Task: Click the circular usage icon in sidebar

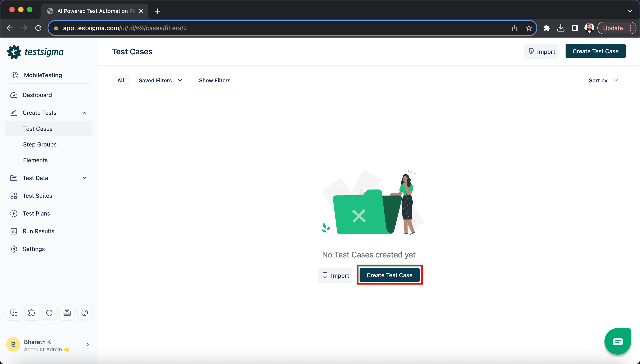Action: click(x=49, y=313)
